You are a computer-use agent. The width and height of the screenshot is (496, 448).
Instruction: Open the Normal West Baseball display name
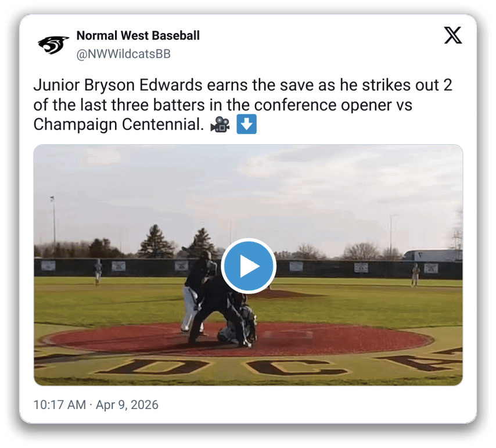pos(138,35)
